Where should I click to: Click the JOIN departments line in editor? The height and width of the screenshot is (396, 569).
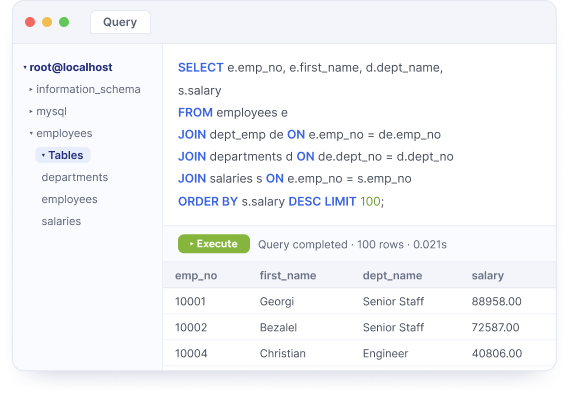[316, 157]
